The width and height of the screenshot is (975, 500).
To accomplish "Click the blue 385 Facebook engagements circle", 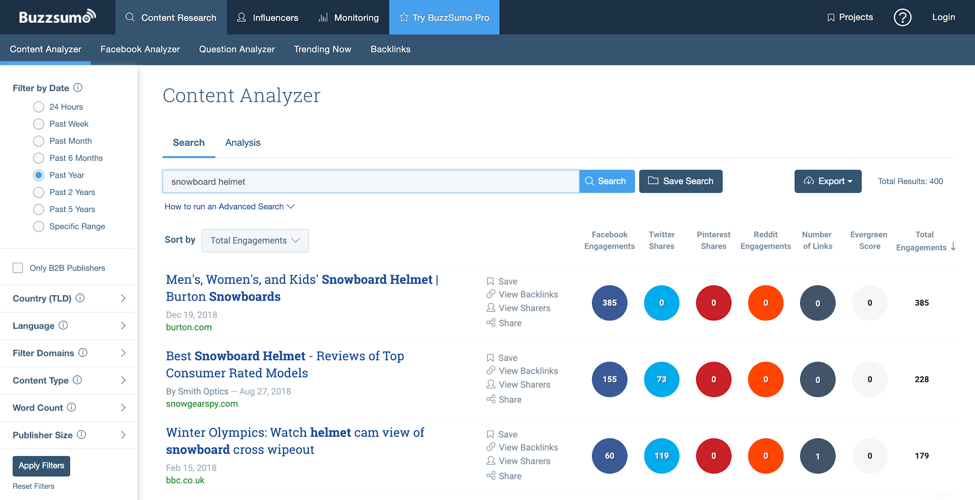I will pyautogui.click(x=610, y=303).
